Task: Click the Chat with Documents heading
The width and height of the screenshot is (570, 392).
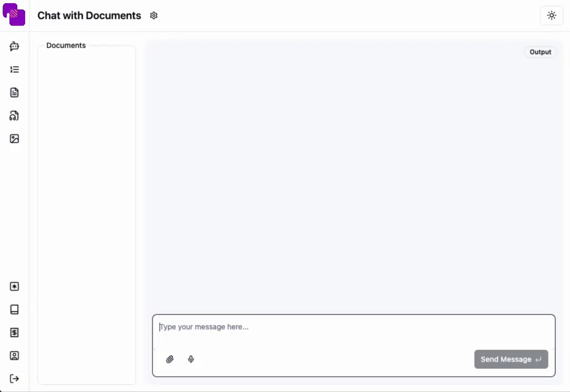Action: (x=89, y=16)
